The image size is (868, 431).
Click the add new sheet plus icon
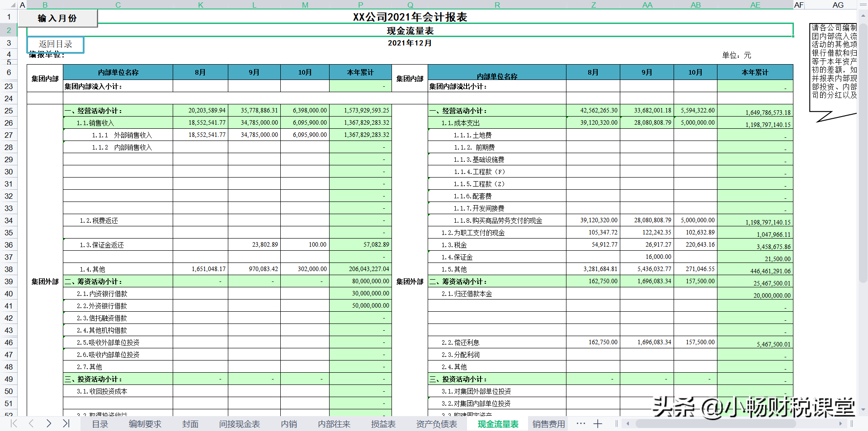click(598, 424)
